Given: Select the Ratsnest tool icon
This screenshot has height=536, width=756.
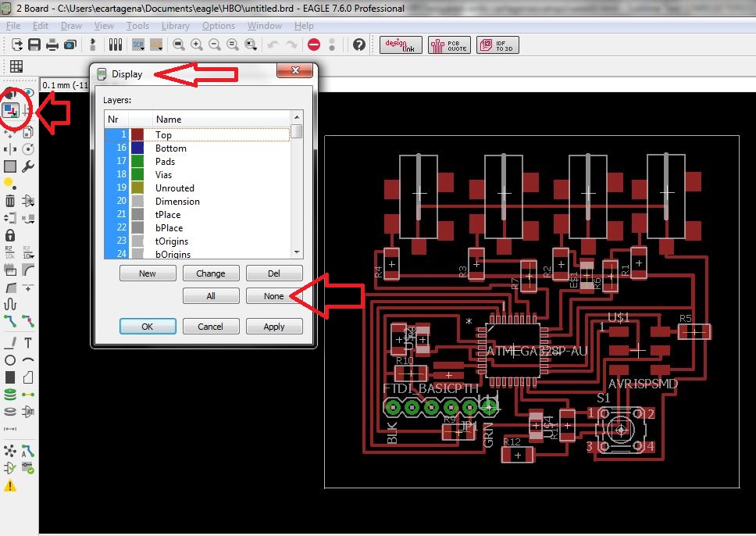Looking at the screenshot, I should click(10, 451).
